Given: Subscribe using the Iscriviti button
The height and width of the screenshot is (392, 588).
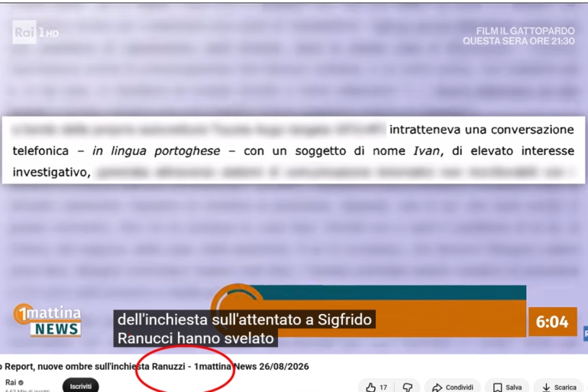Looking at the screenshot, I should pos(81,386).
